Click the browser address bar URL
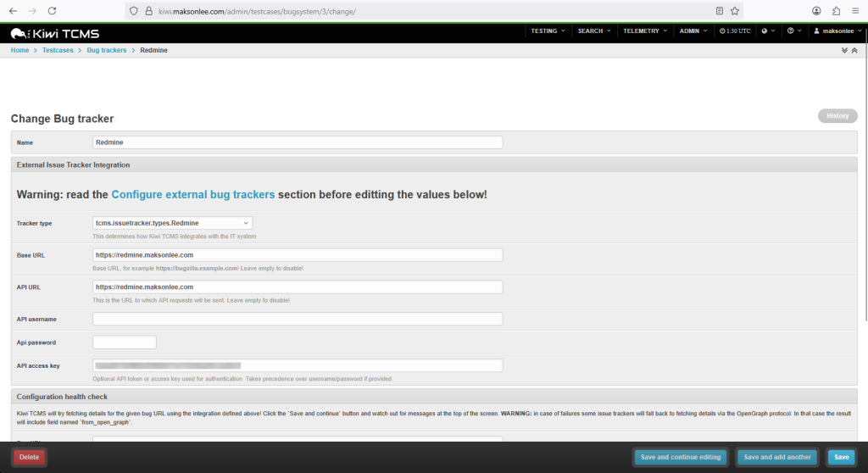The width and height of the screenshot is (868, 473). [x=257, y=11]
